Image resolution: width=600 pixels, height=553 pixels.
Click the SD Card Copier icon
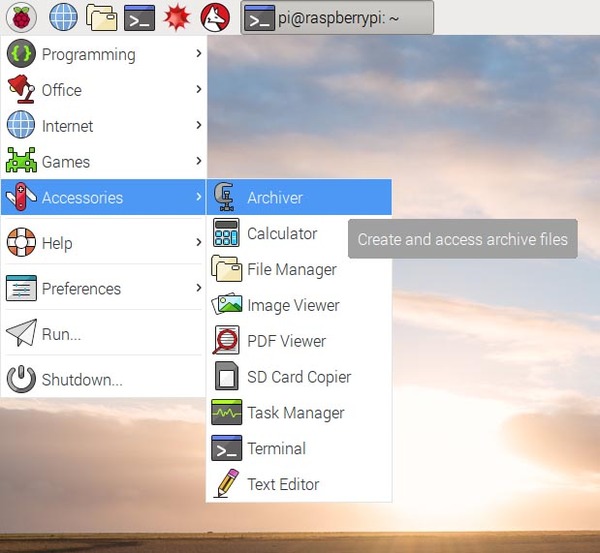tap(227, 377)
